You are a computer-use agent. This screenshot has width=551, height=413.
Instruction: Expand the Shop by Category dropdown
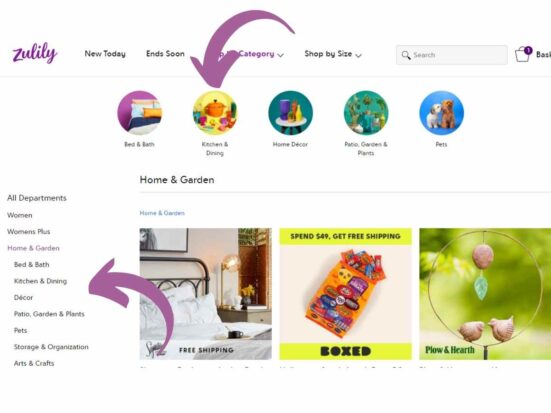tap(248, 54)
